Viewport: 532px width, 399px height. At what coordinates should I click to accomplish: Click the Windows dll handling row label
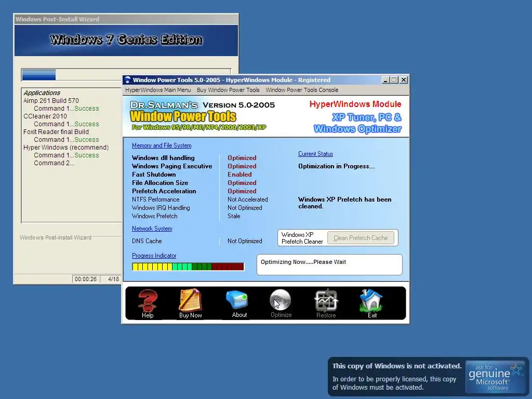pos(163,158)
